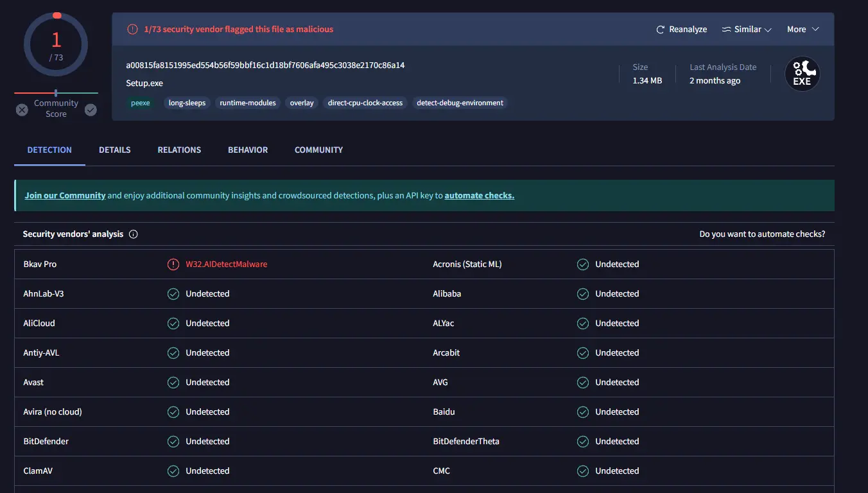Click Do you want to automate checks?
The width and height of the screenshot is (868, 493).
[762, 234]
